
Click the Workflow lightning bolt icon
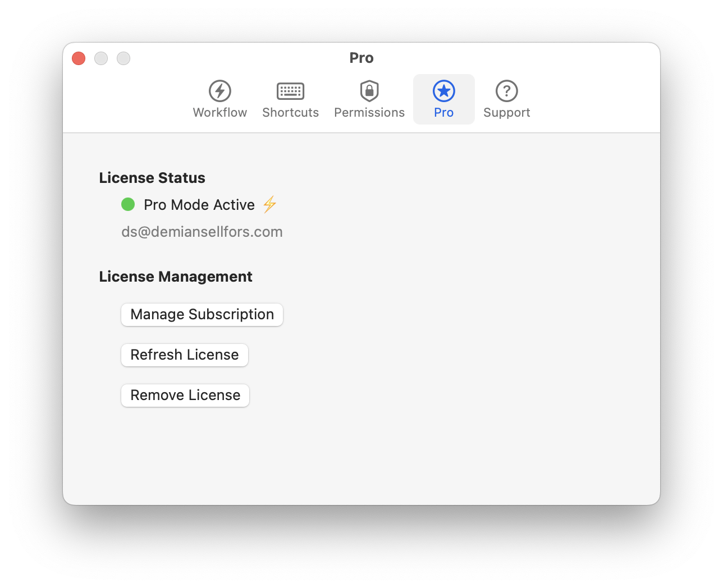220,91
